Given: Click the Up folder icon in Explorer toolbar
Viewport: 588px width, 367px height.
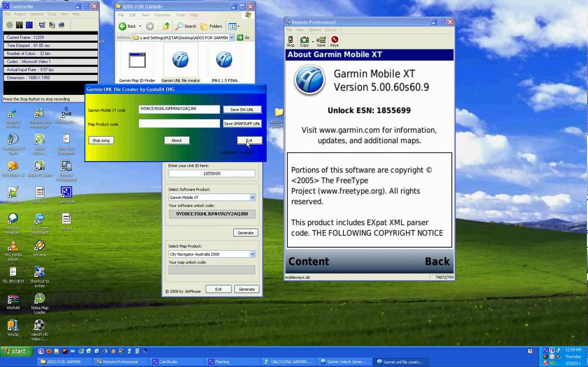Looking at the screenshot, I should click(166, 27).
